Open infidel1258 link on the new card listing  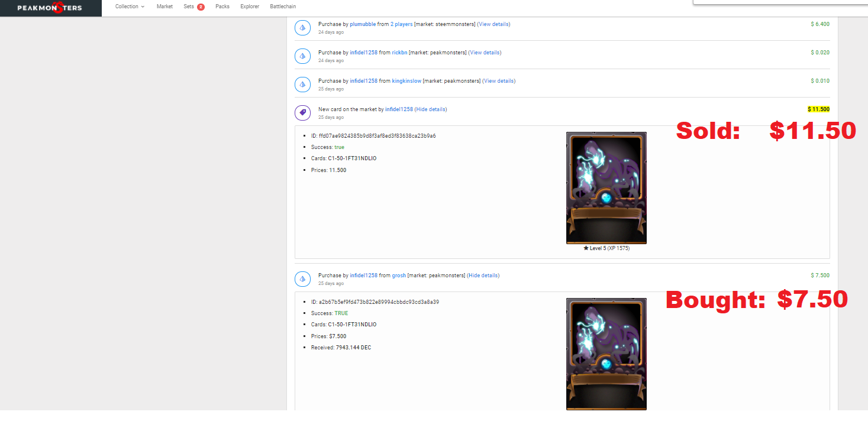pyautogui.click(x=399, y=109)
